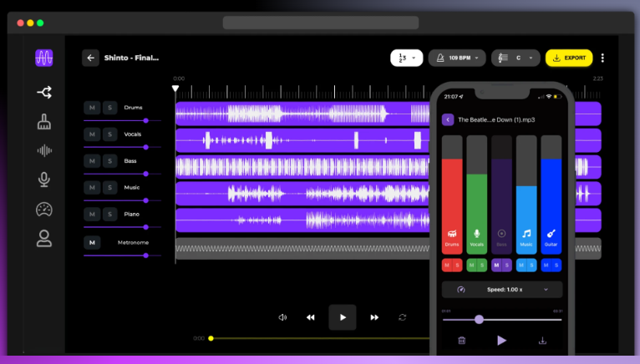640x364 pixels.
Task: Open the user profile icon in sidebar
Action: click(44, 239)
